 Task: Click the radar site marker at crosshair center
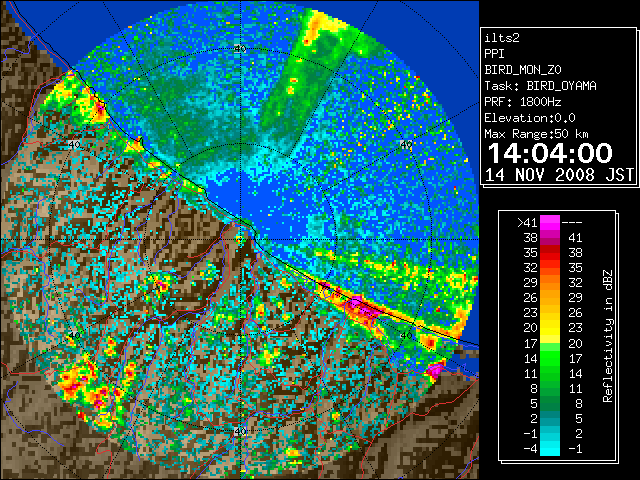[x=240, y=240]
